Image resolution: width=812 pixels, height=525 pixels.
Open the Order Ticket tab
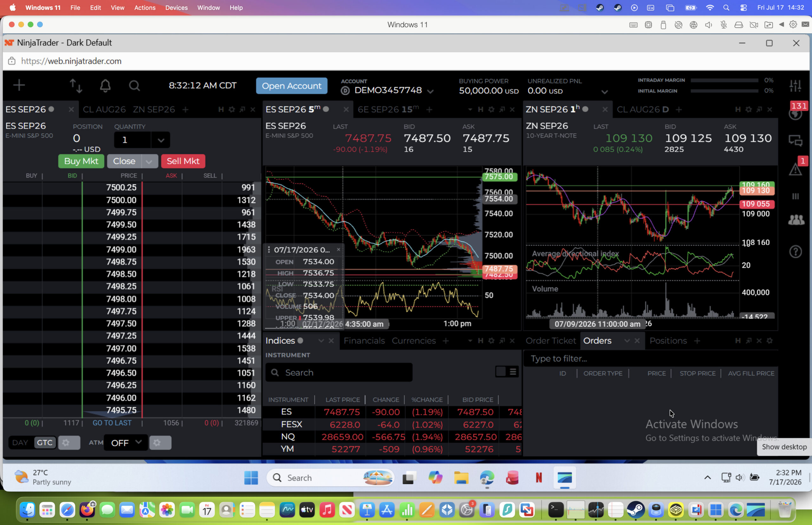click(551, 341)
